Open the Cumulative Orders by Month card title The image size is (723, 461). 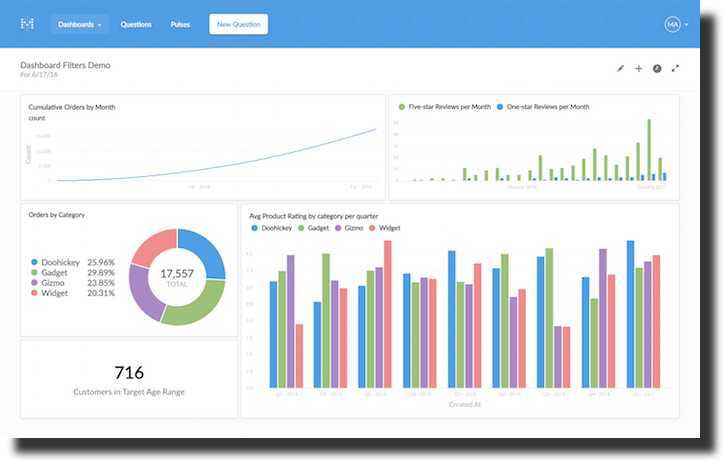72,107
